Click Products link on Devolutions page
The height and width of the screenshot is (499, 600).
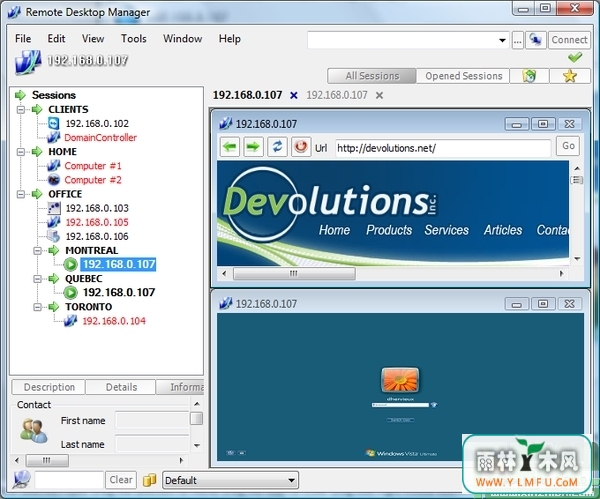point(389,230)
